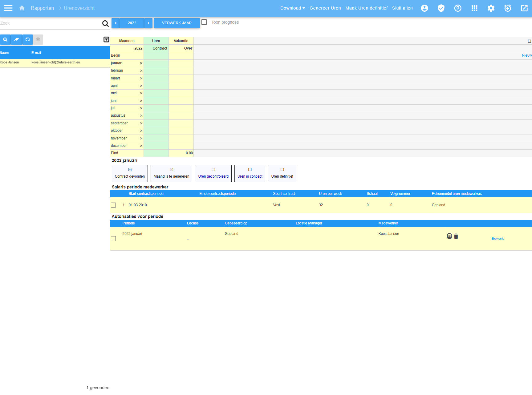Open settings gear icon in header
Screen dimensions: 532x395
pyautogui.click(x=491, y=8)
